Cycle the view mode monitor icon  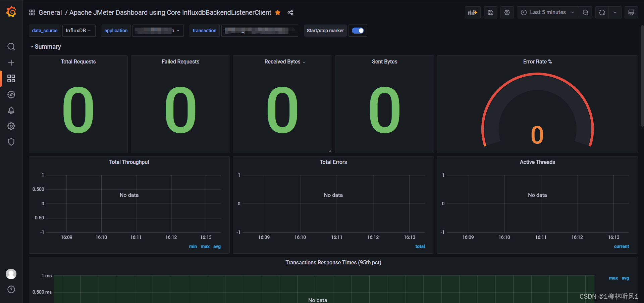coord(631,12)
